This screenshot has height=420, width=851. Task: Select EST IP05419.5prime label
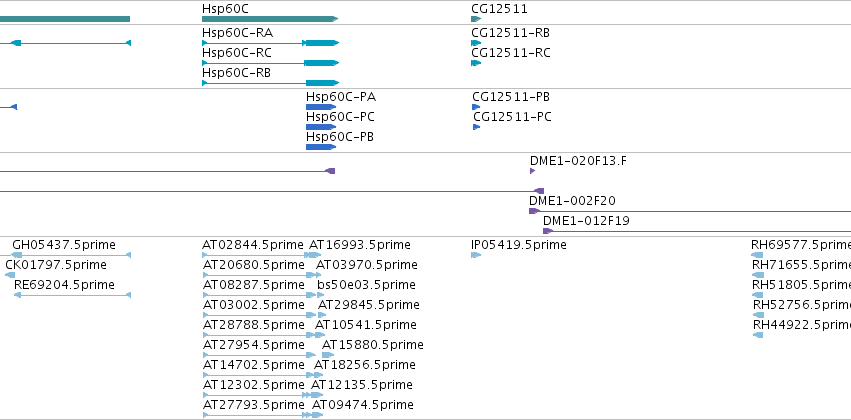pos(519,245)
